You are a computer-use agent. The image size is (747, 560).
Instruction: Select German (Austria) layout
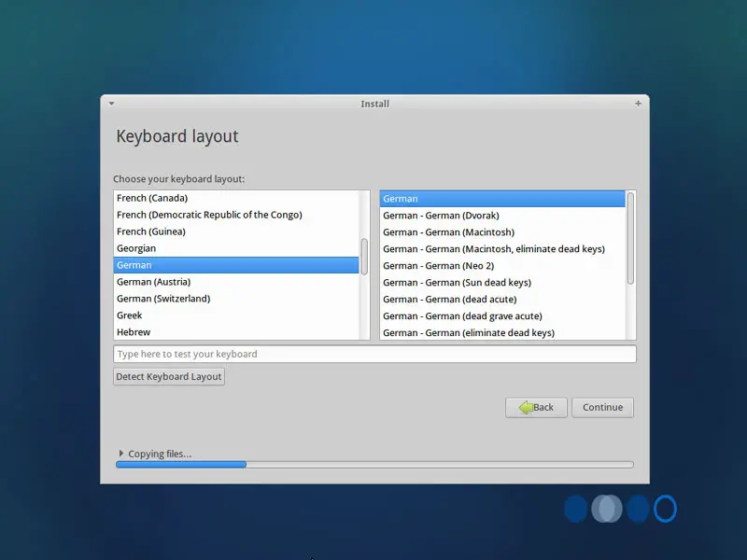(236, 282)
